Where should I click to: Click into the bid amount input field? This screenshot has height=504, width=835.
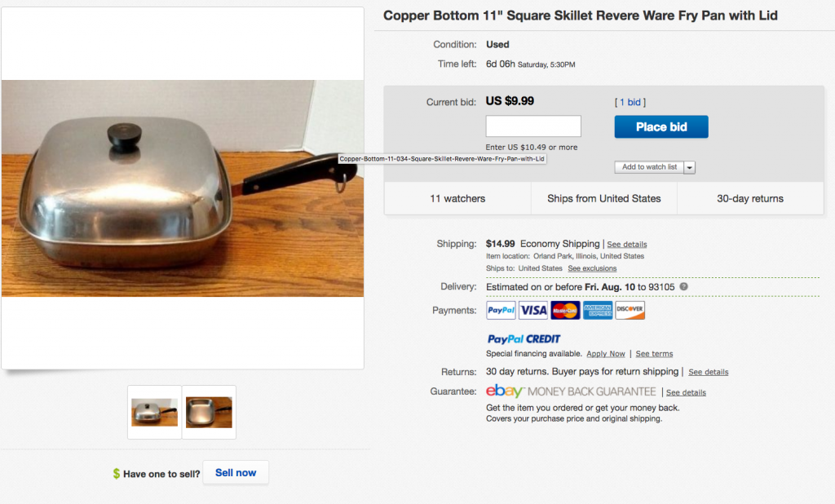[x=533, y=126]
